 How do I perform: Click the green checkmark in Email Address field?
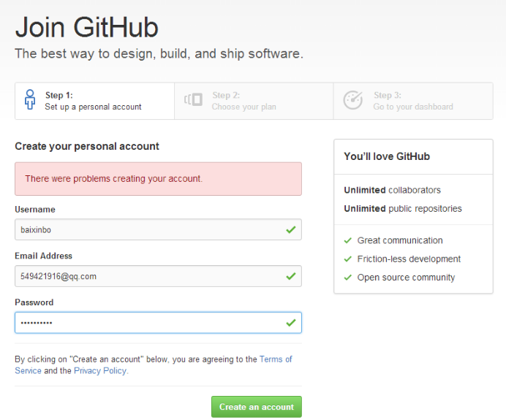point(291,276)
